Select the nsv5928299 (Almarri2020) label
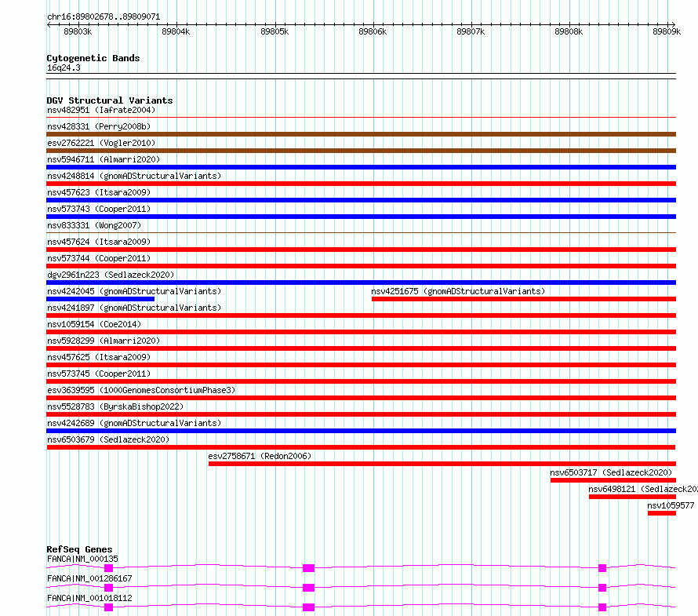 coord(104,341)
